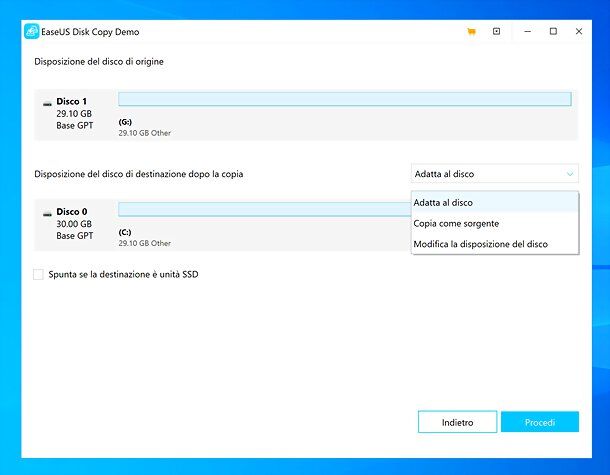The width and height of the screenshot is (610, 475).
Task: Go back with the Indietro button
Action: point(458,422)
